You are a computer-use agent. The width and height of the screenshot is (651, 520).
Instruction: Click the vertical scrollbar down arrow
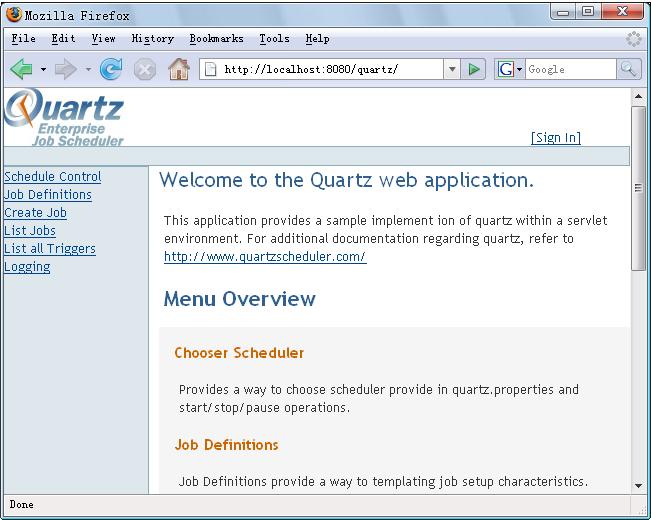(x=639, y=485)
